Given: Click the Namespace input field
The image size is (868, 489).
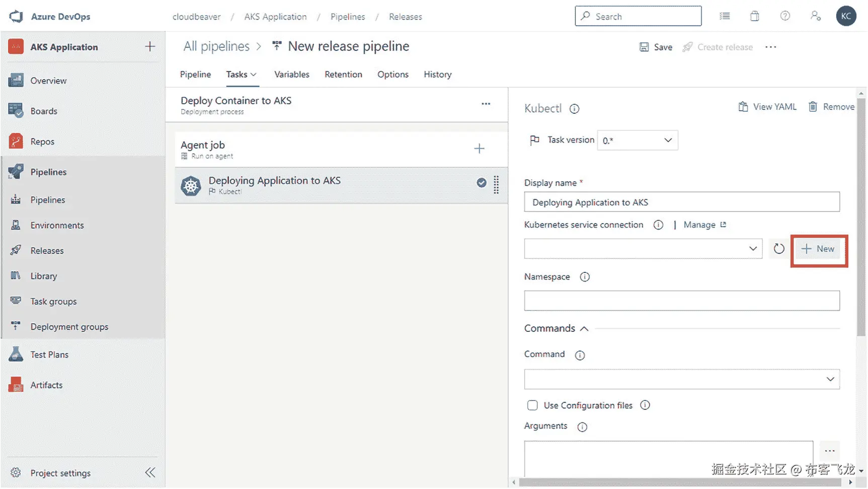Looking at the screenshot, I should pyautogui.click(x=681, y=301).
